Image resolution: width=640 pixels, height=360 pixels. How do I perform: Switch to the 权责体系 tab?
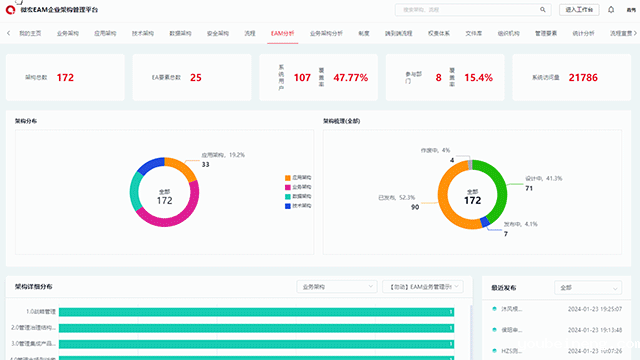click(x=439, y=33)
